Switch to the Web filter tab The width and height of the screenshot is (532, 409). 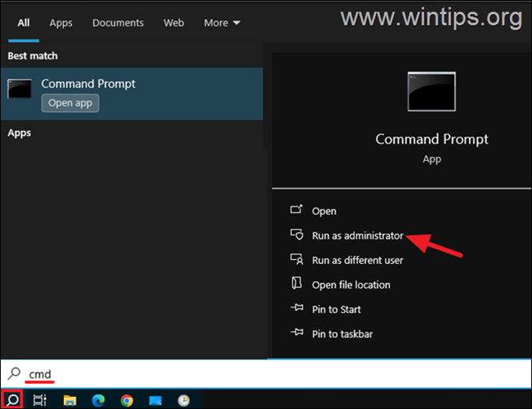pos(174,23)
